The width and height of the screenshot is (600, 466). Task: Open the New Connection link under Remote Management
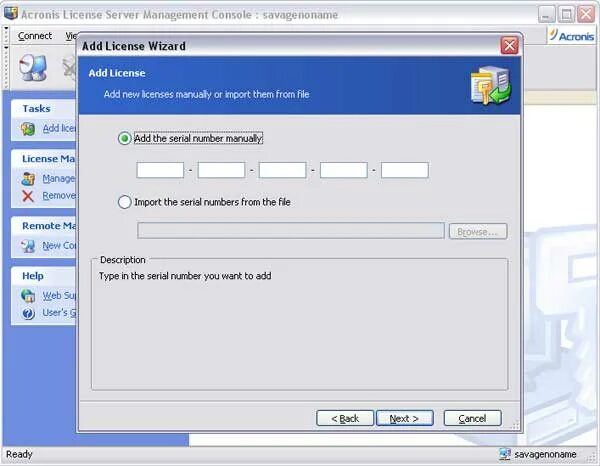coord(59,245)
